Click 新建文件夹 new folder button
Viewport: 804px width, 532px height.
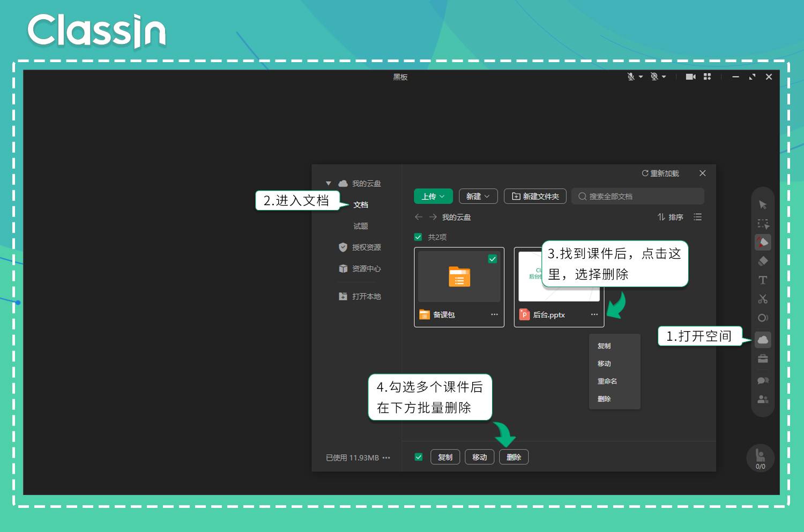click(535, 197)
